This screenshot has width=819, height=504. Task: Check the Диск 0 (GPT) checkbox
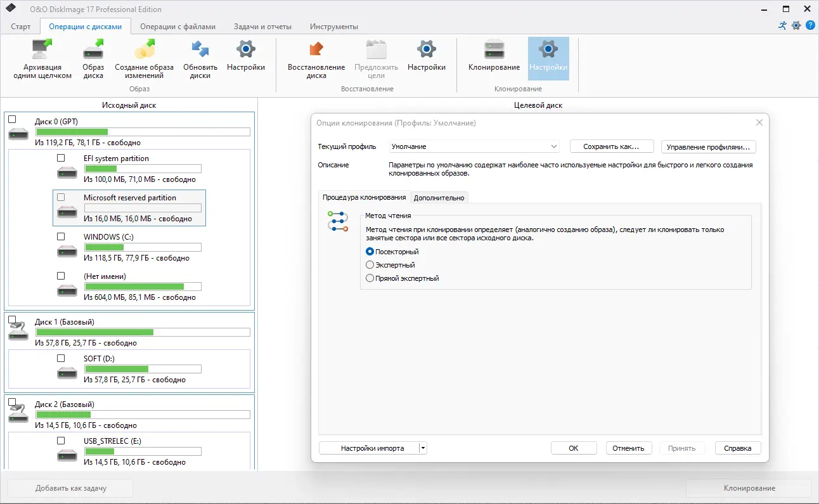pos(12,119)
